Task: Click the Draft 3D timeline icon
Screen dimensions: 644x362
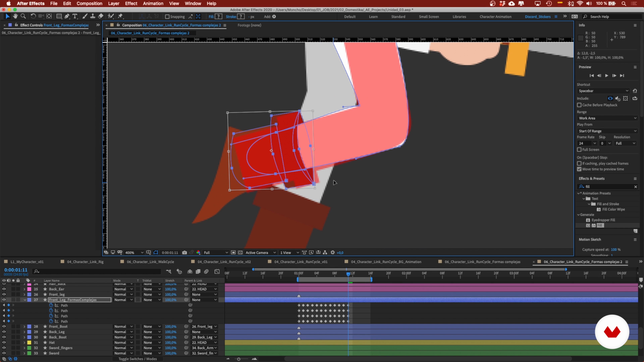Action: 179,271
